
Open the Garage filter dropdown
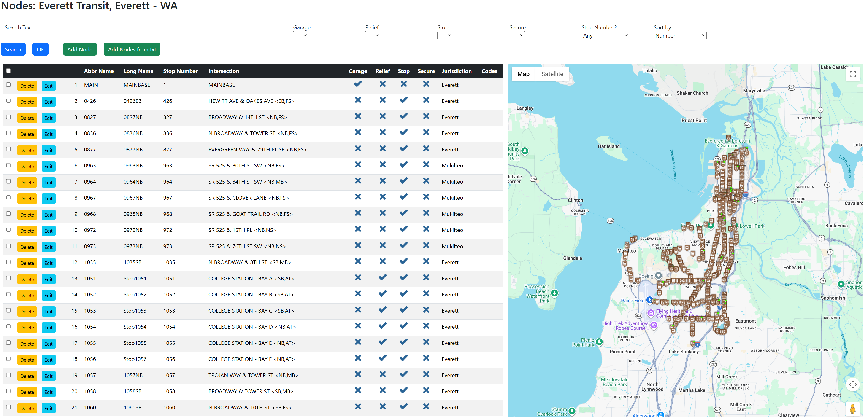[300, 35]
